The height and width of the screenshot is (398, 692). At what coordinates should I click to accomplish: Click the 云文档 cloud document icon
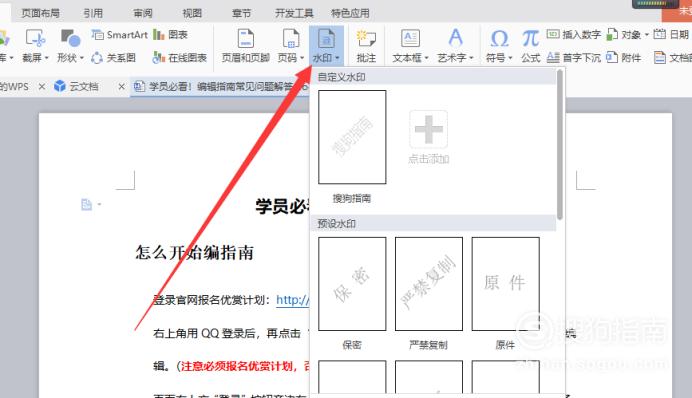coord(60,86)
